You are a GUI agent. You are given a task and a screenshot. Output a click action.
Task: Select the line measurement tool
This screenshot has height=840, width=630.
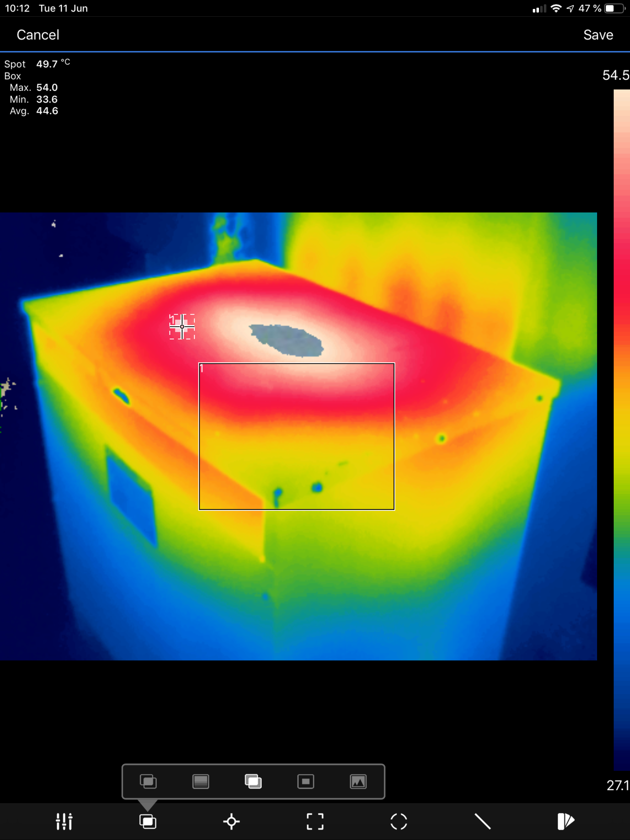[483, 822]
